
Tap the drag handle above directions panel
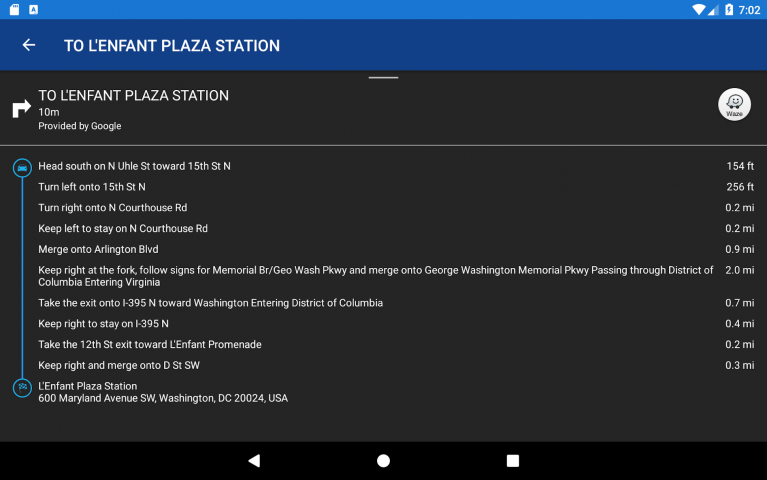point(383,77)
